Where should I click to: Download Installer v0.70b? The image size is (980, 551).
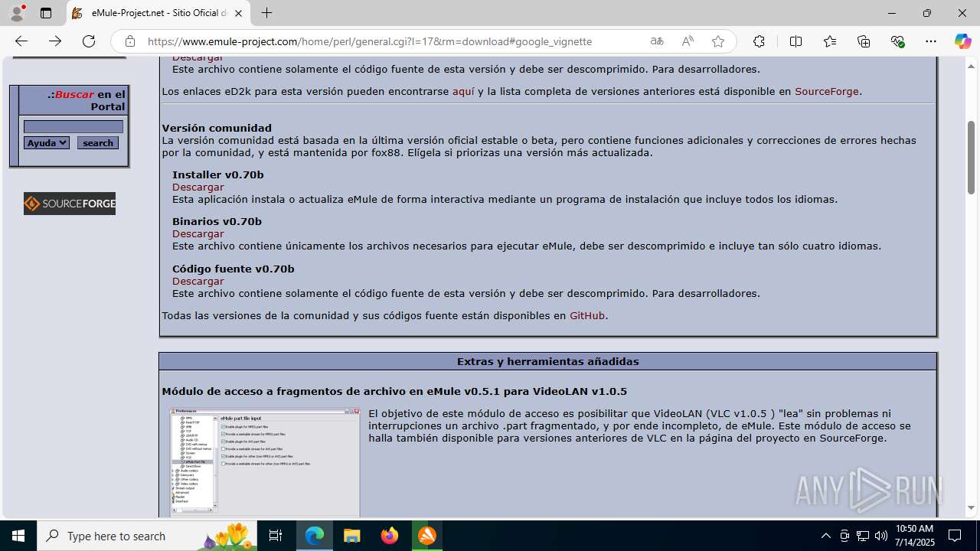198,187
